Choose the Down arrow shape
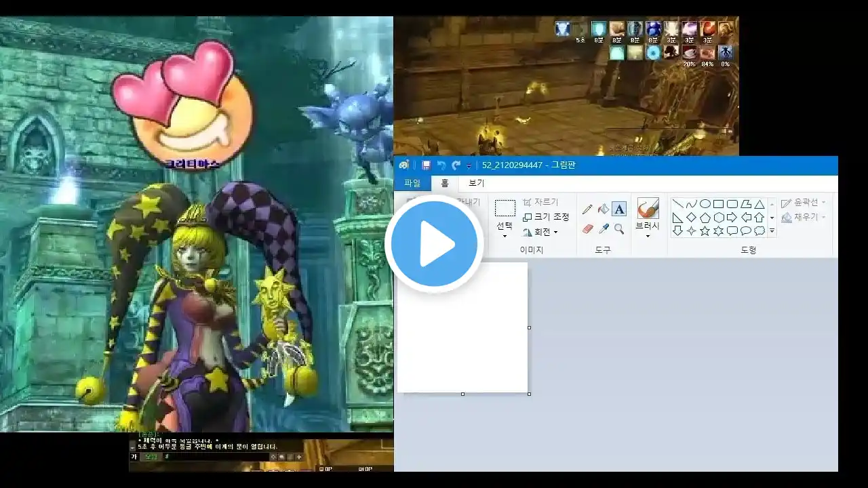 pos(677,231)
